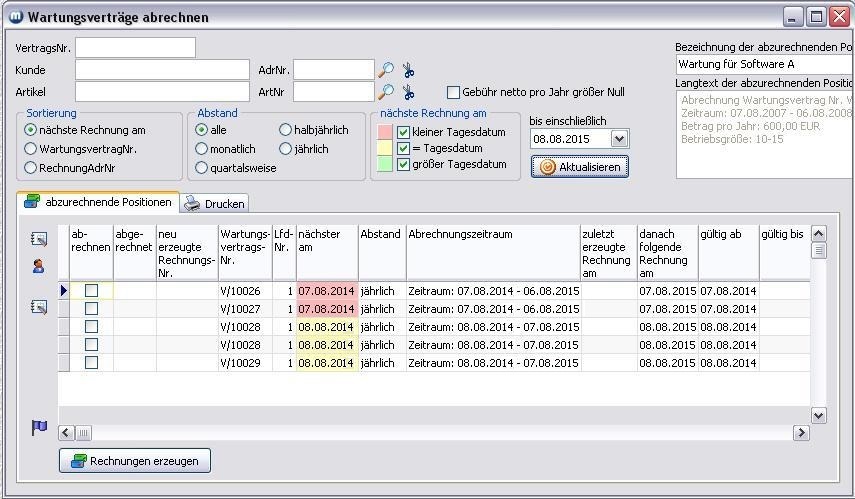Uncheck the 'kleiner Tagesdatum' checkbox
This screenshot has height=499, width=855.
click(x=404, y=133)
